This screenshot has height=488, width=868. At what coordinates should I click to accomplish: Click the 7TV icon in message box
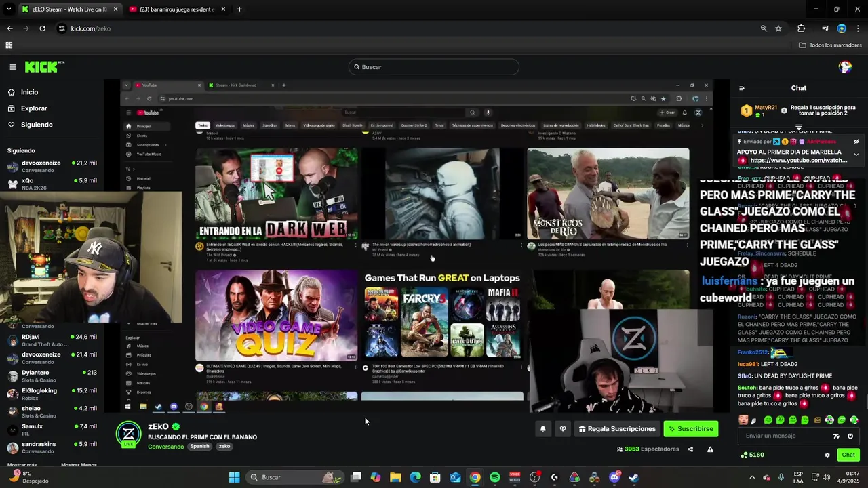tap(837, 436)
